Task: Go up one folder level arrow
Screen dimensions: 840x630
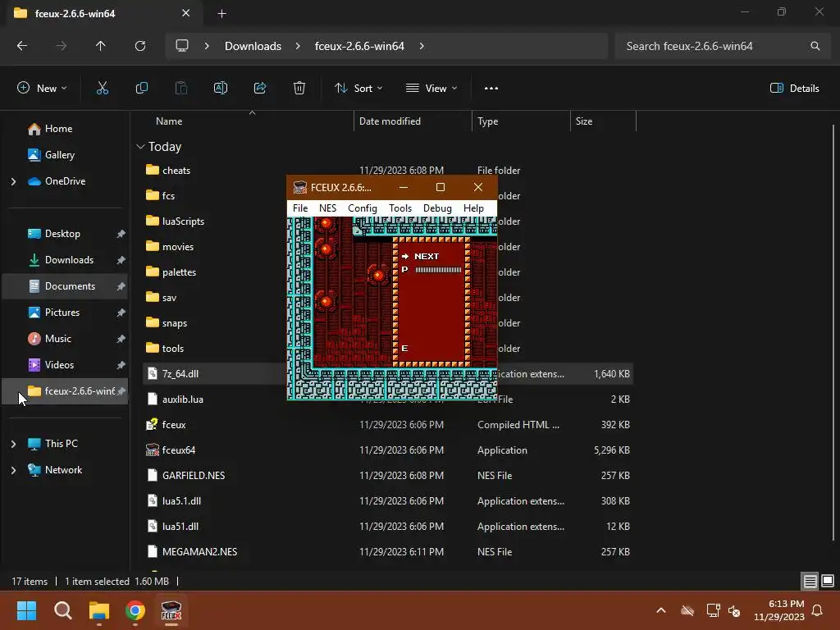Action: (x=100, y=46)
